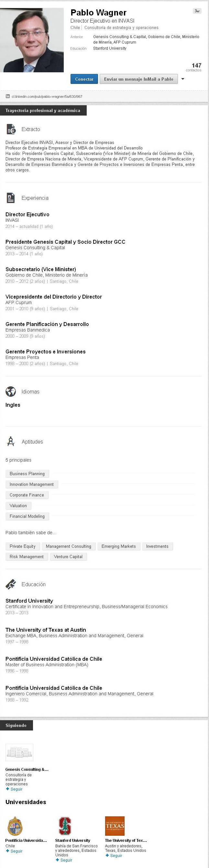
Task: Send an InMail message to Pablo
Action: [x=138, y=79]
